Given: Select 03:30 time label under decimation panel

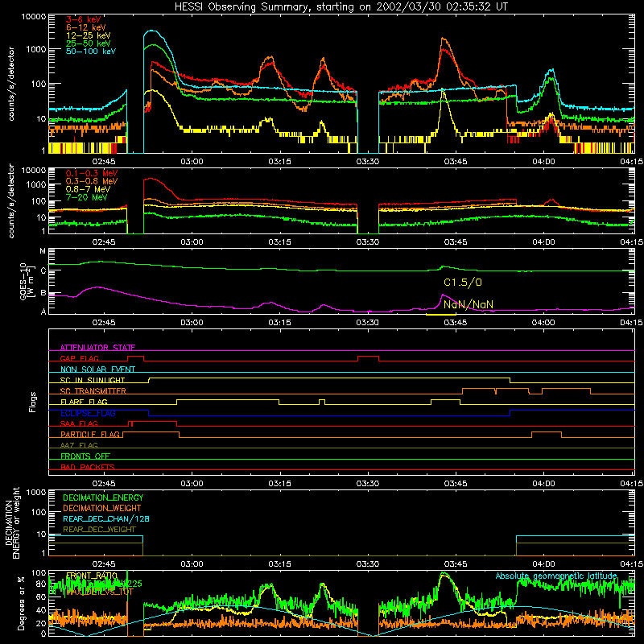Looking at the screenshot, I should pos(368,564).
